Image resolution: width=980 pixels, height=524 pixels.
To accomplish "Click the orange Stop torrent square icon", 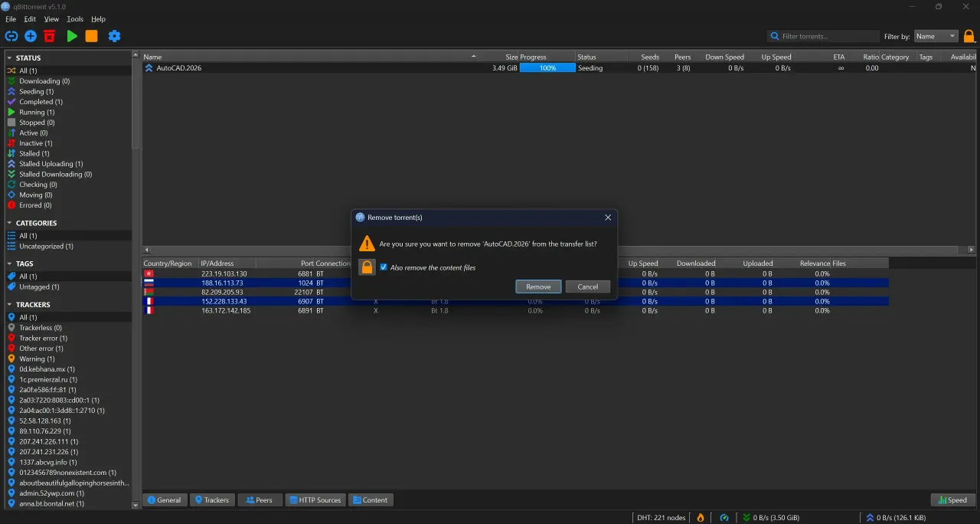I will pyautogui.click(x=91, y=36).
